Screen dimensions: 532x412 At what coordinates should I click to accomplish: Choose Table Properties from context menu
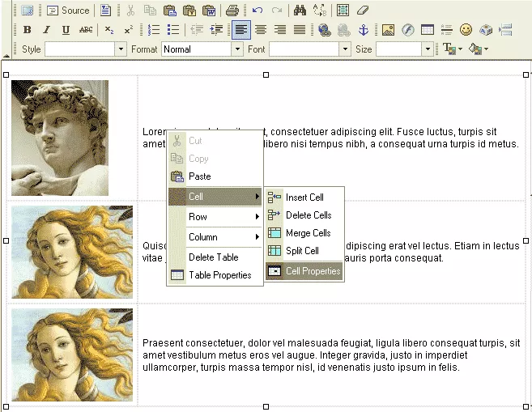tap(215, 275)
